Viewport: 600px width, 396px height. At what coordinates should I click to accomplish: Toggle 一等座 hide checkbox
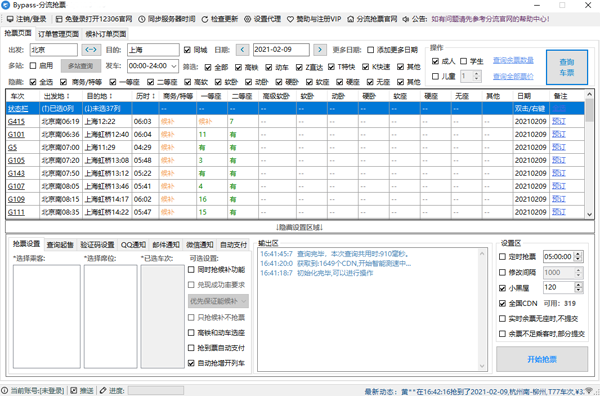point(112,82)
